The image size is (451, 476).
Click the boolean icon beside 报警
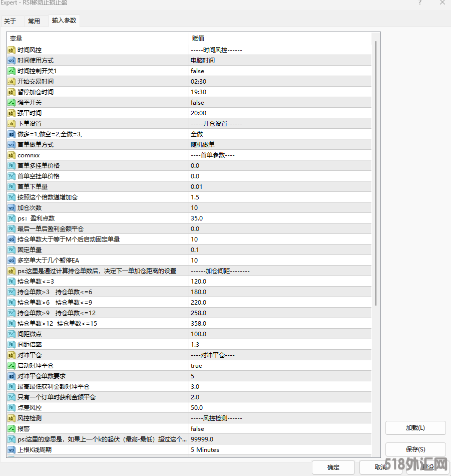pyautogui.click(x=12, y=429)
